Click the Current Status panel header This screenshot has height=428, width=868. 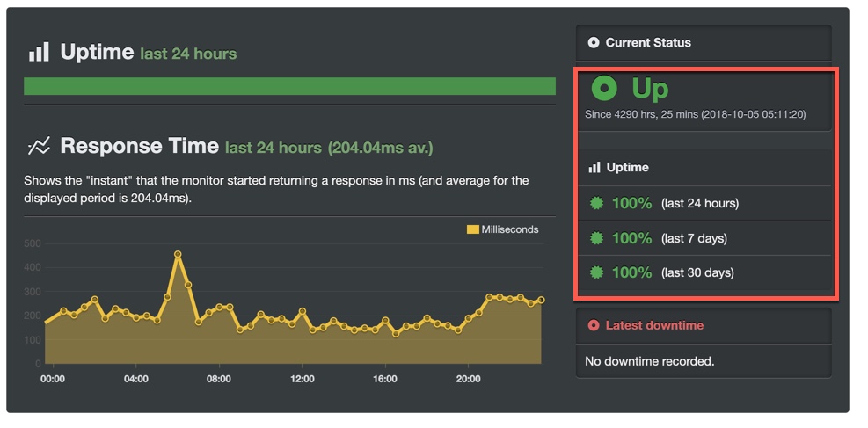pyautogui.click(x=704, y=42)
